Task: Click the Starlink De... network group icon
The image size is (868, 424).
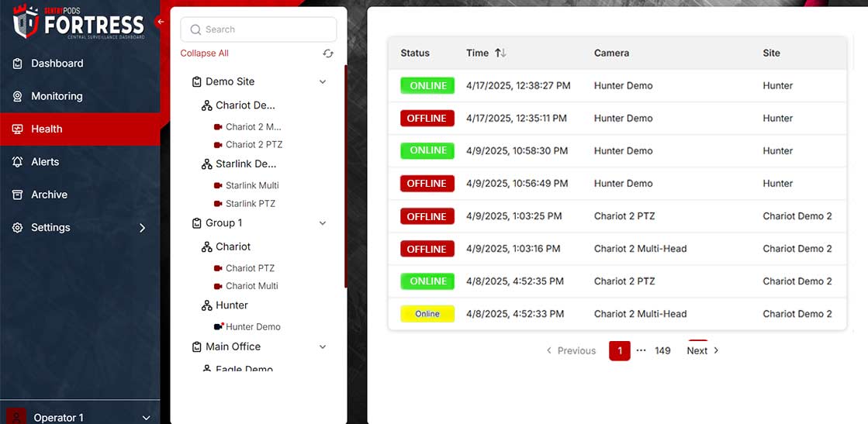Action: click(x=207, y=164)
